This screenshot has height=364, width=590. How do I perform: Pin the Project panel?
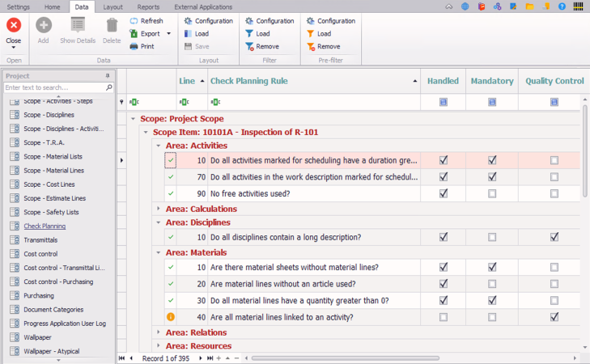(x=108, y=75)
